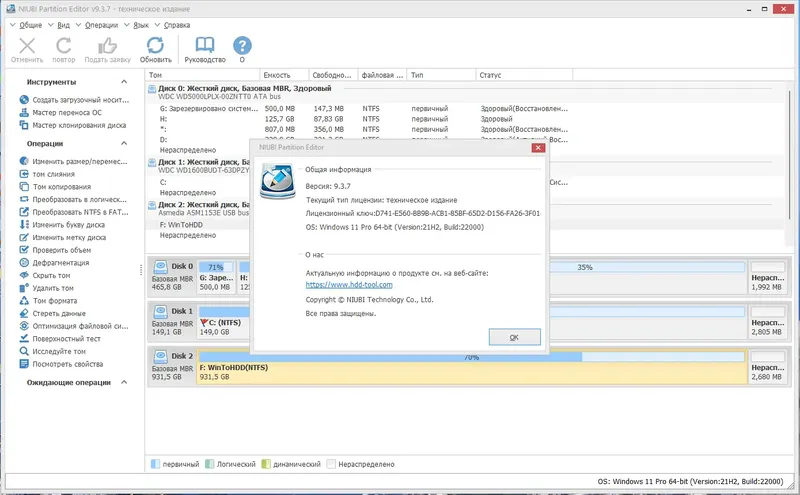Select the Disk 1 map icon
800x495 pixels.
(161, 311)
